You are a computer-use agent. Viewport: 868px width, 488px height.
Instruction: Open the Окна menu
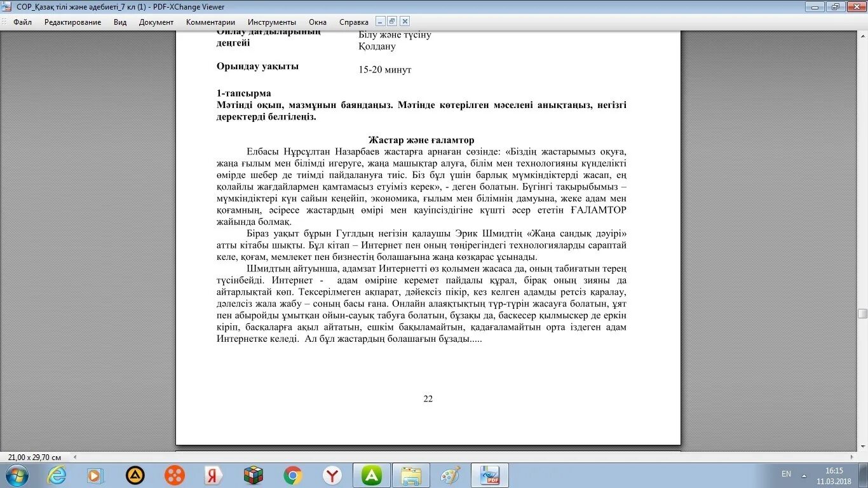coord(318,22)
